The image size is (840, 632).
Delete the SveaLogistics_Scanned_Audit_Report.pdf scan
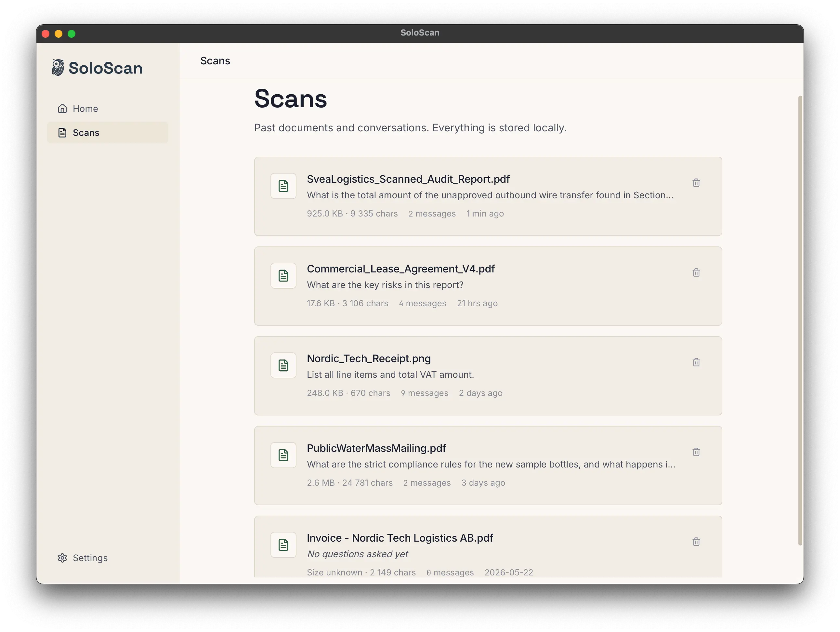click(696, 183)
